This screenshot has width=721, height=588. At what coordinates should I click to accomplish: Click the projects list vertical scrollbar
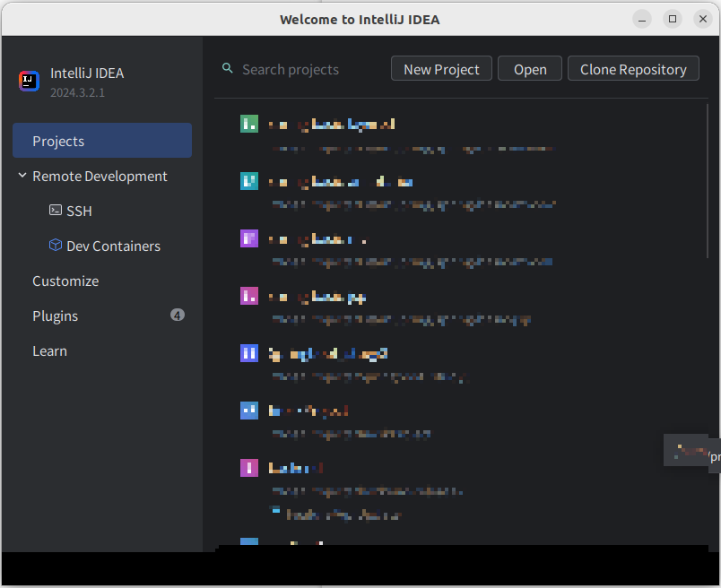pos(708,181)
